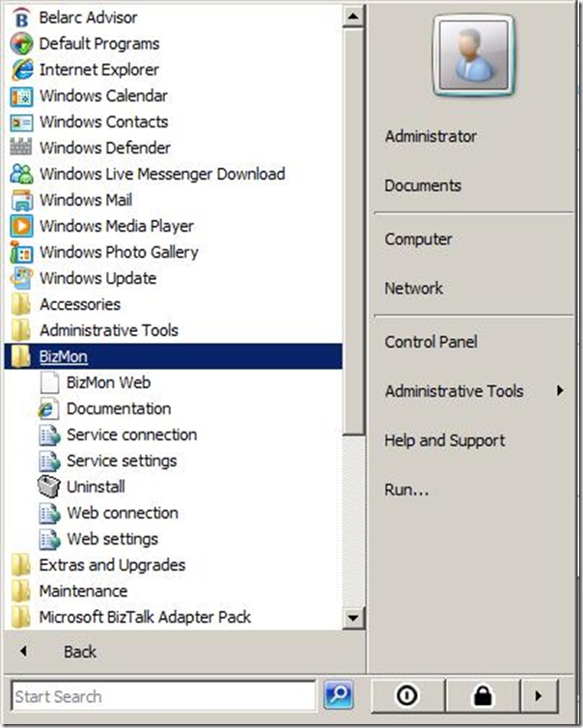Collapse the BizMon folder
583x728 pixels.
[173, 356]
